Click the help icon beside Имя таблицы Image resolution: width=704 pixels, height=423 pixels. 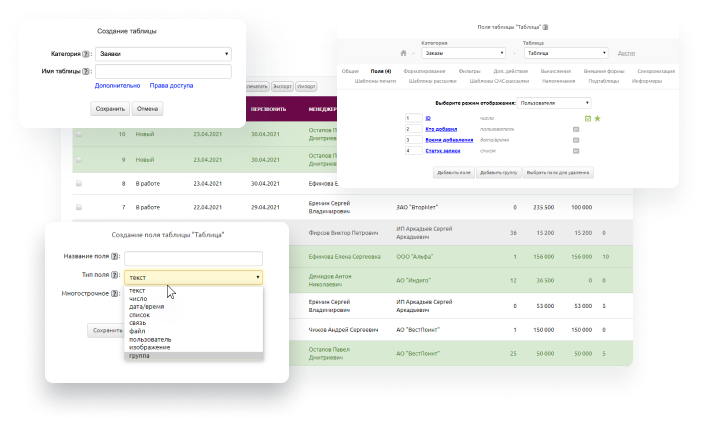pos(87,71)
